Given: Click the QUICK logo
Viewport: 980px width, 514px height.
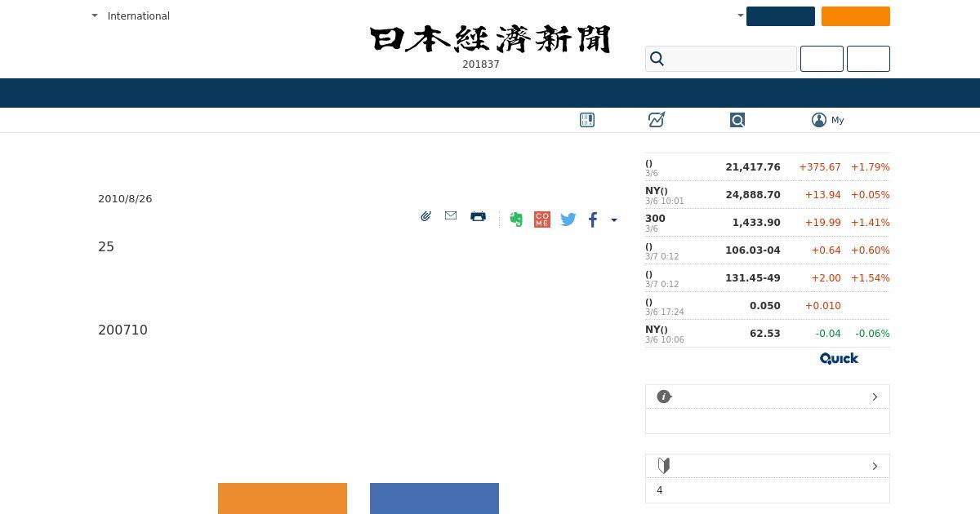Looking at the screenshot, I should [x=839, y=358].
